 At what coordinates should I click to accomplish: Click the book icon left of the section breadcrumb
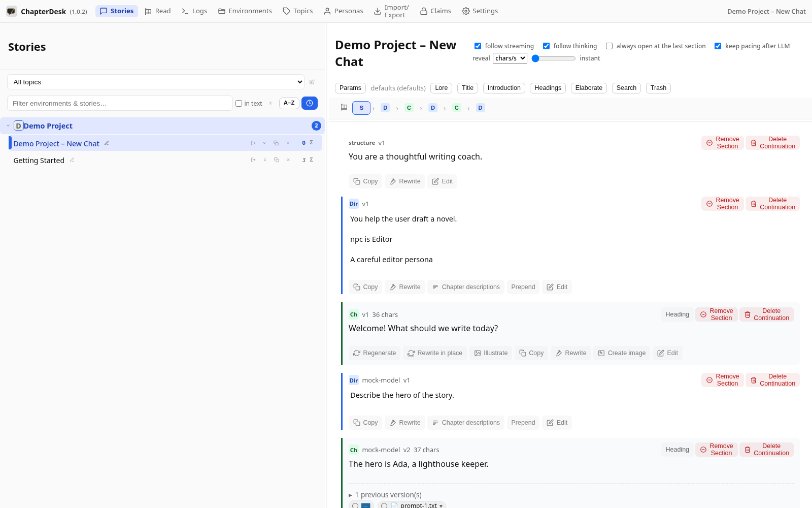coord(344,108)
